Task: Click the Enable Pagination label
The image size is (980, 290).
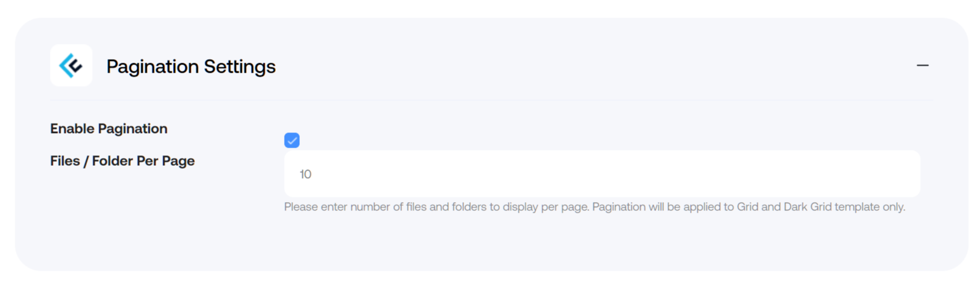Action: click(109, 128)
